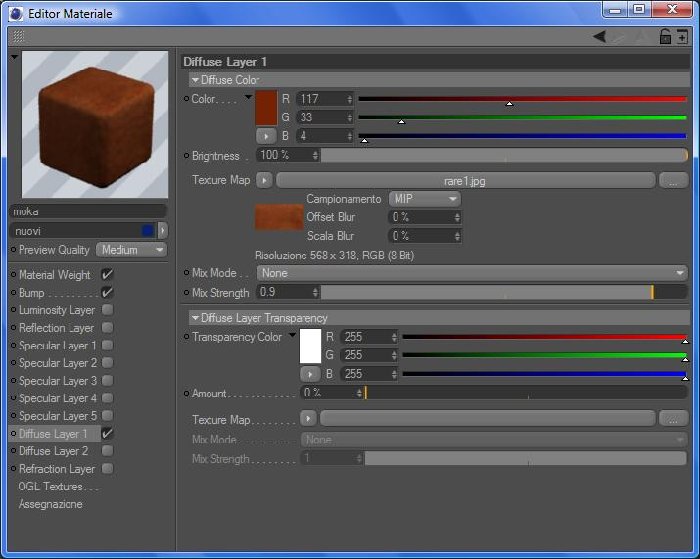The image size is (700, 559).
Task: Toggle the lock icon in the toolbar
Action: [665, 37]
